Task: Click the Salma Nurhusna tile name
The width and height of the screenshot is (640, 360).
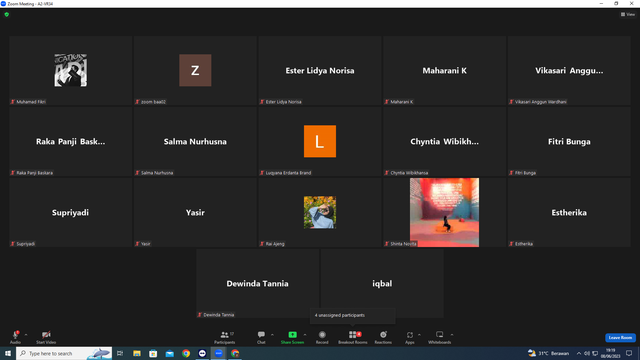Action: coord(195,142)
